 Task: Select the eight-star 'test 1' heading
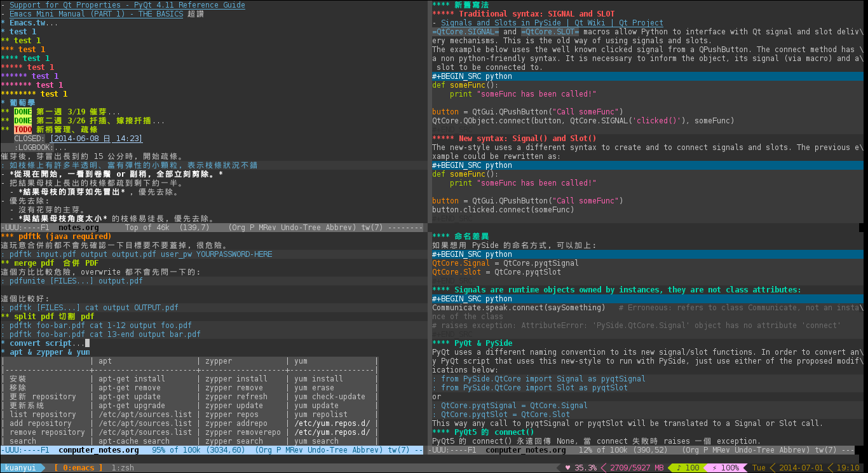pos(34,94)
